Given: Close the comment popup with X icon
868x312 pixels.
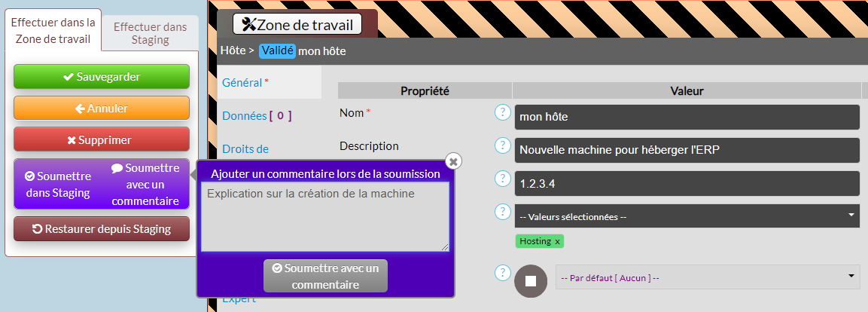Looking at the screenshot, I should (x=452, y=161).
